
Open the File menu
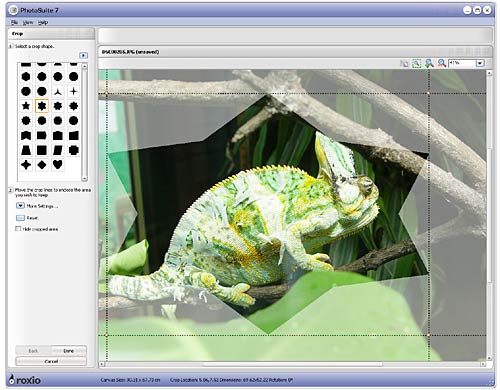[x=14, y=22]
